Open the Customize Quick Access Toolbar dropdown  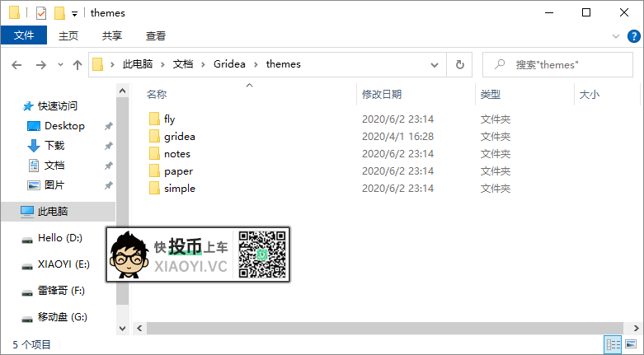74,14
